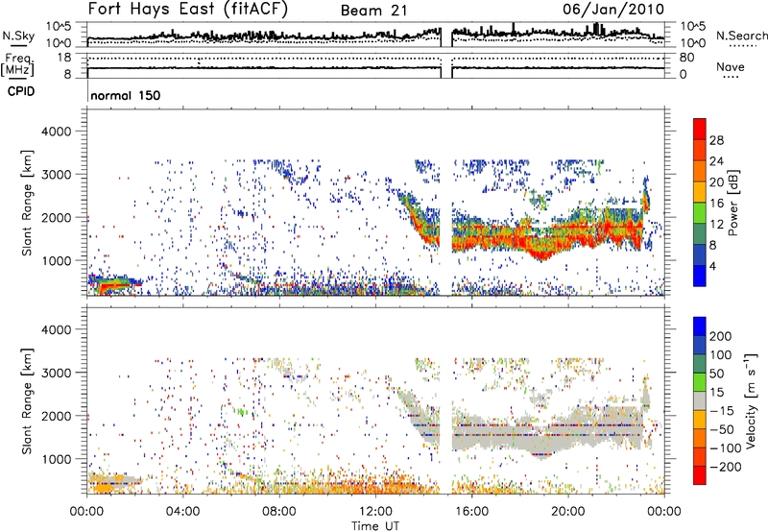This screenshot has height=532, width=768.
Task: Click the '04:00' time axis tick label
Action: coord(183,512)
